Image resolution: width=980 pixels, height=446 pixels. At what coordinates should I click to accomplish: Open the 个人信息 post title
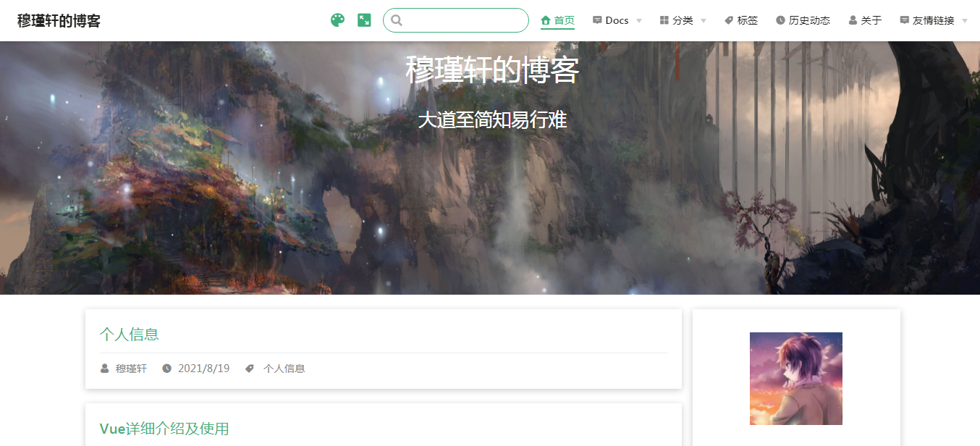[x=129, y=334]
